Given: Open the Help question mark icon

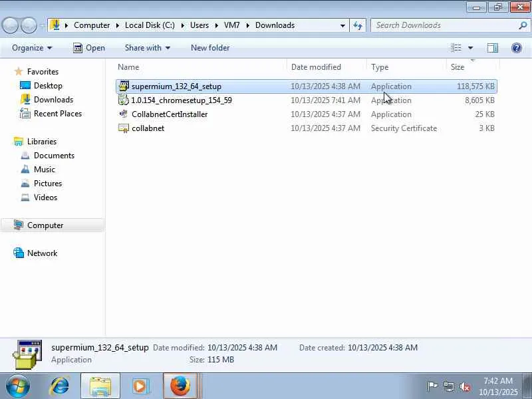Looking at the screenshot, I should pos(517,48).
